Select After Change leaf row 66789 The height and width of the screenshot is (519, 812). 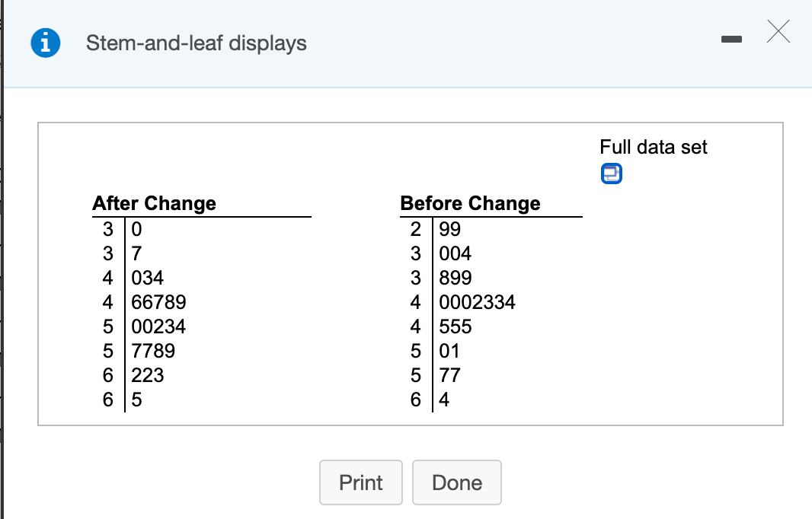pyautogui.click(x=158, y=302)
